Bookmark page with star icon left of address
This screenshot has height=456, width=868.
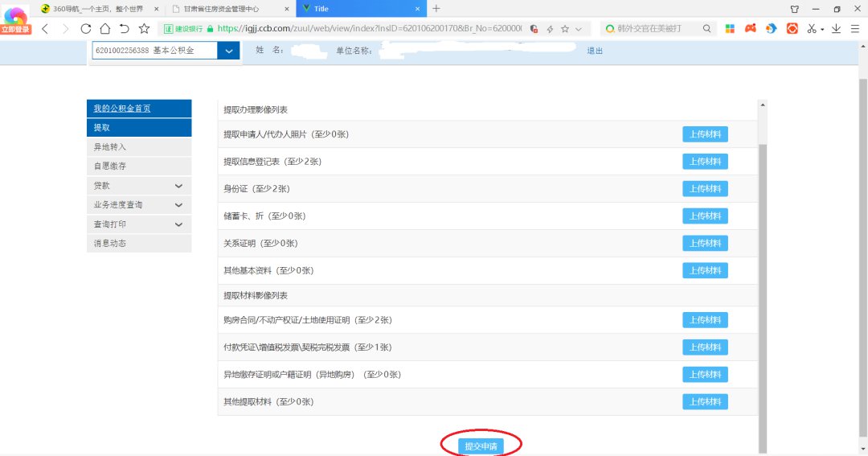point(144,28)
